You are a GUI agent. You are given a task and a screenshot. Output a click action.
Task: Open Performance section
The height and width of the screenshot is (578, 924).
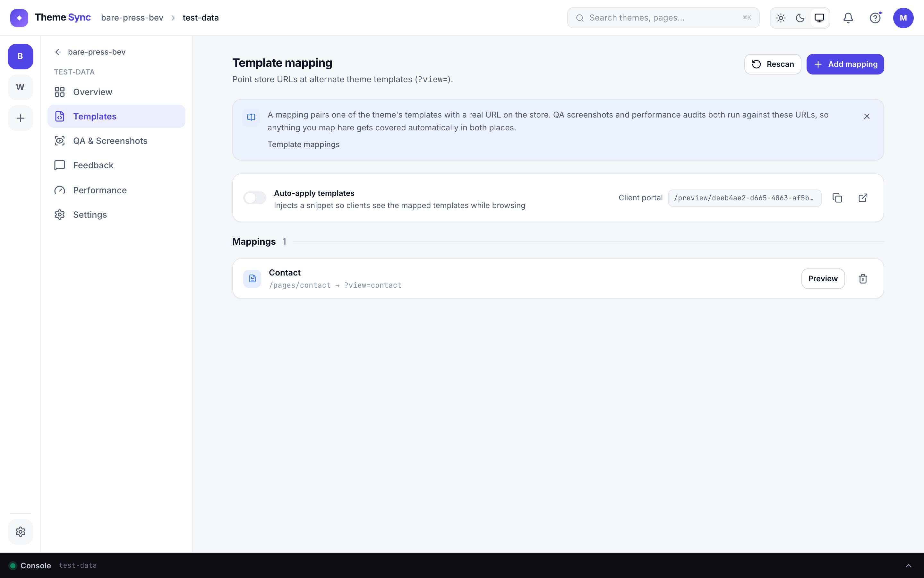click(x=116, y=190)
